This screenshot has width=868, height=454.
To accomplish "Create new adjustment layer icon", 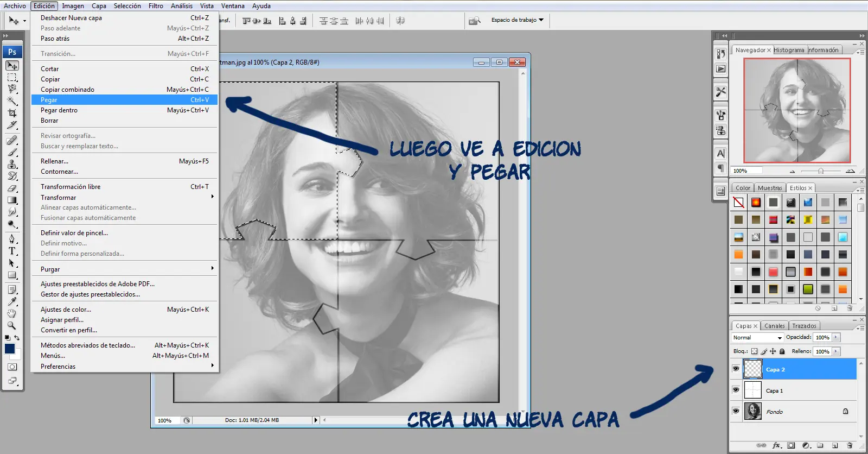I will point(806,445).
